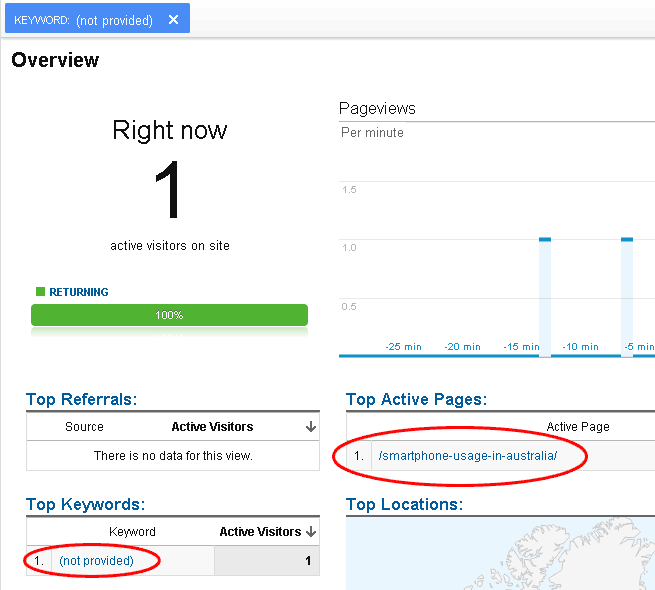This screenshot has height=590, width=655.
Task: Click the Overview heading
Action: click(55, 60)
